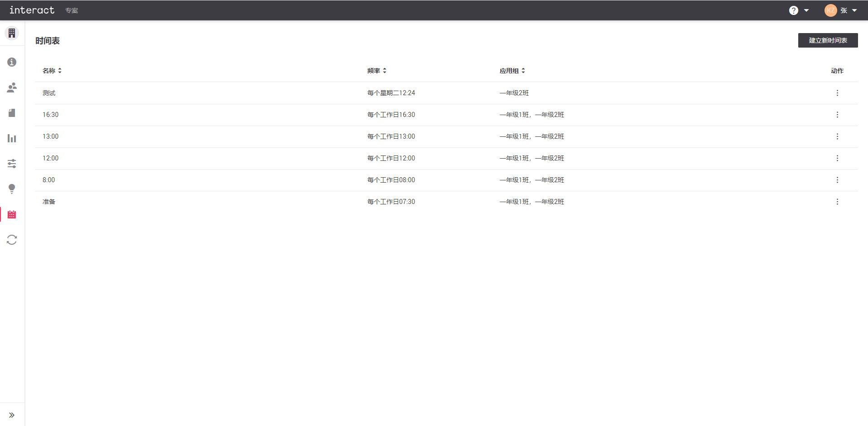The image size is (868, 426).
Task: Click the groups cell in 16:30 row
Action: [x=532, y=115]
